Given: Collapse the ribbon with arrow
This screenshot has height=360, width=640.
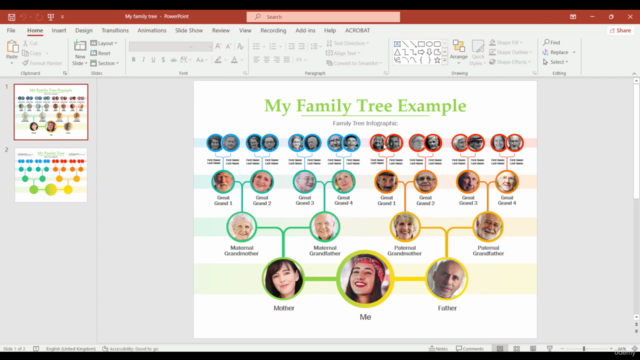Looking at the screenshot, I should point(634,73).
